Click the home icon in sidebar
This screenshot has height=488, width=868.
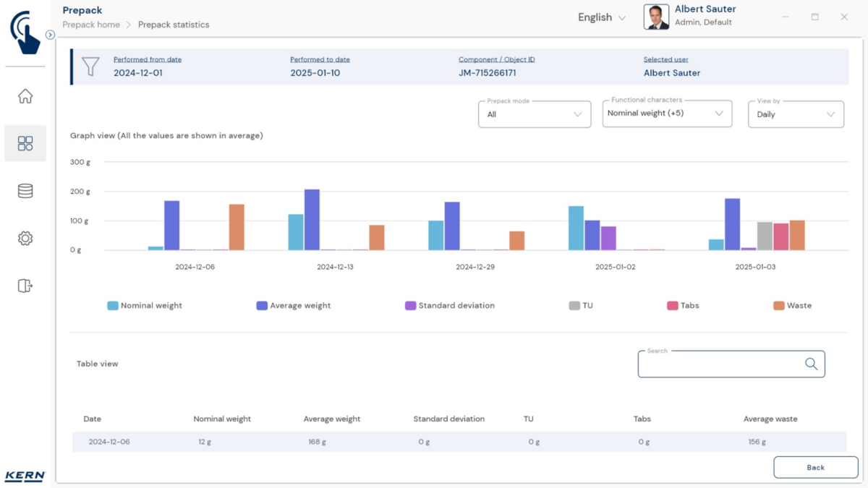coord(25,96)
